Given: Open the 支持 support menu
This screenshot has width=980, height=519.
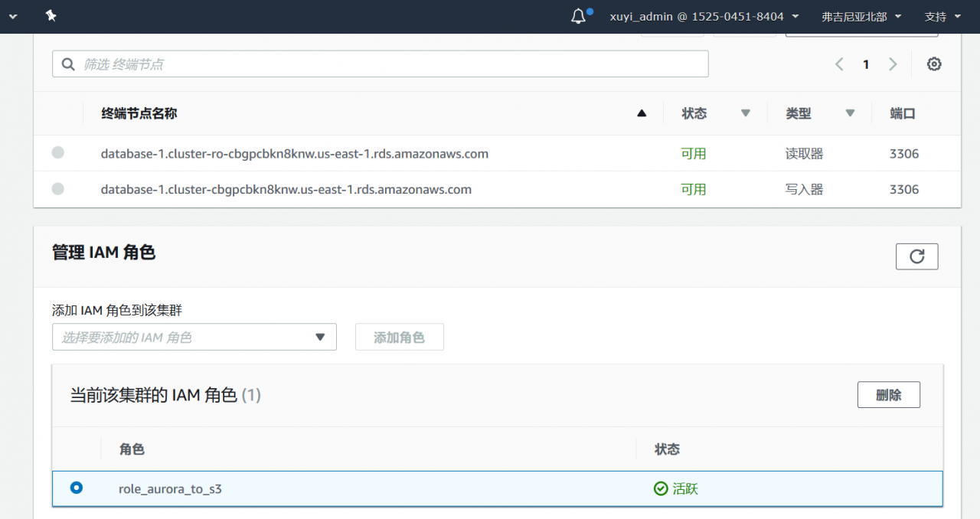Looking at the screenshot, I should [x=941, y=16].
